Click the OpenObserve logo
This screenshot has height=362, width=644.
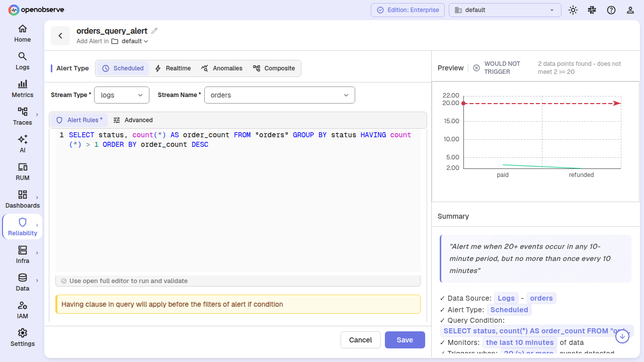click(x=36, y=10)
